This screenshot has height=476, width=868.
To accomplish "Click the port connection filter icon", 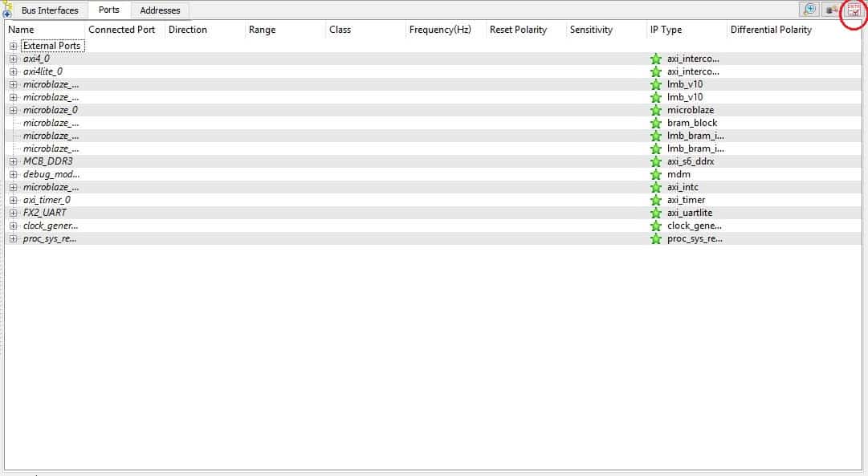I will [833, 10].
